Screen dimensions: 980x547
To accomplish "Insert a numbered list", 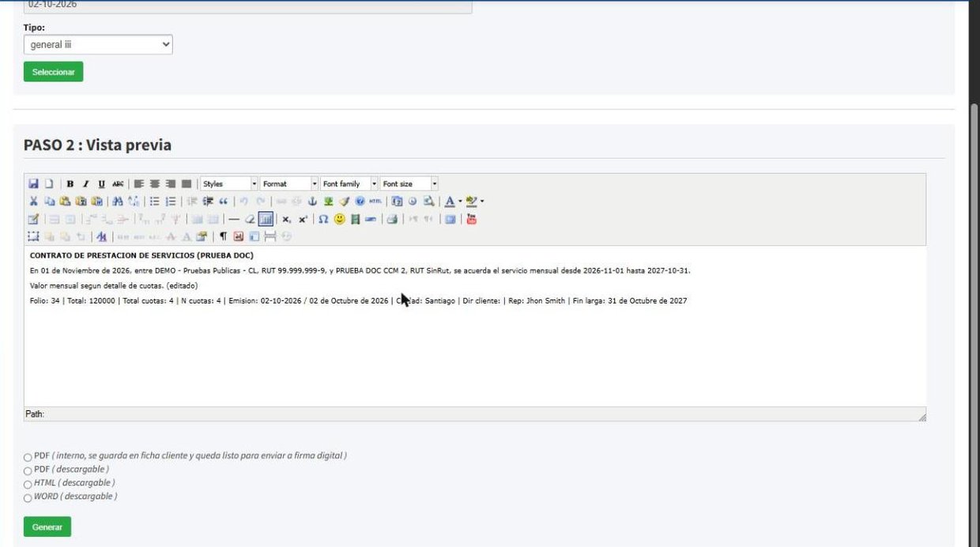I will [170, 202].
